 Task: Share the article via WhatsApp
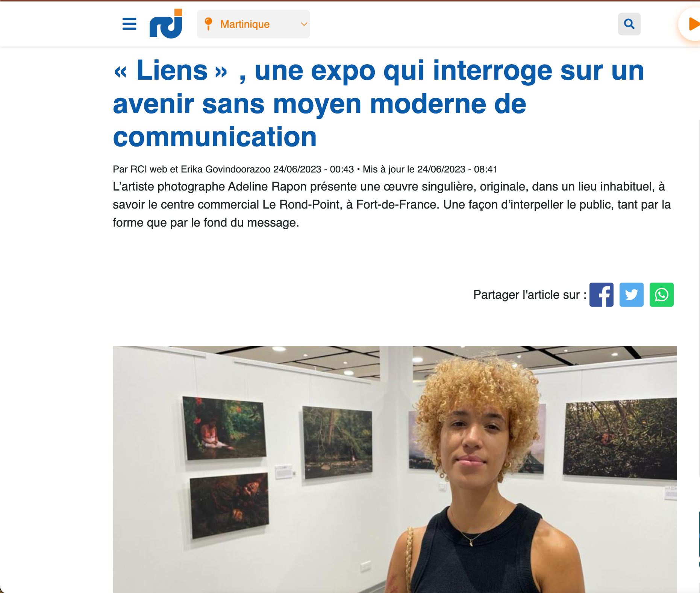coord(661,295)
